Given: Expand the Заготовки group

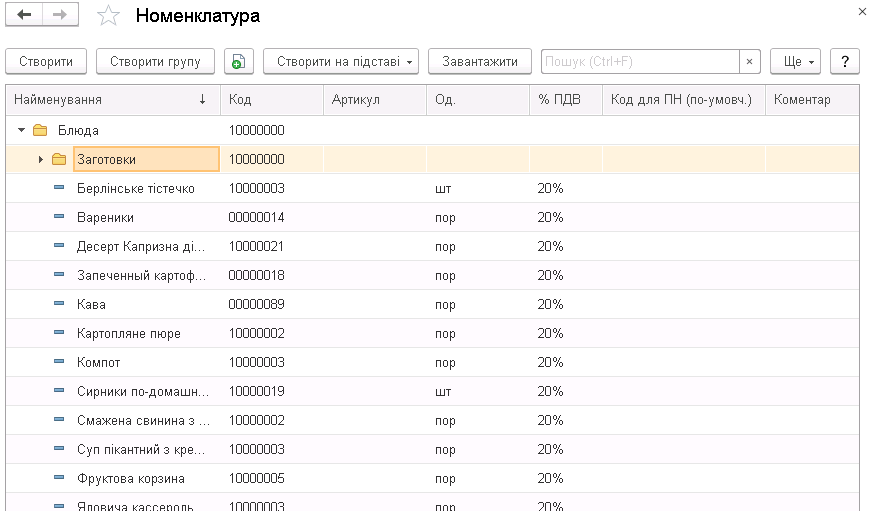Looking at the screenshot, I should click(40, 160).
